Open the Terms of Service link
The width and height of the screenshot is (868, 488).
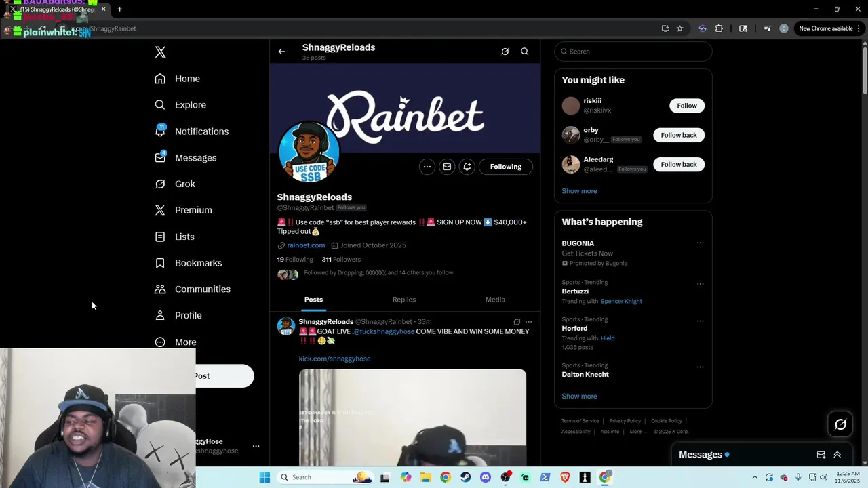580,421
